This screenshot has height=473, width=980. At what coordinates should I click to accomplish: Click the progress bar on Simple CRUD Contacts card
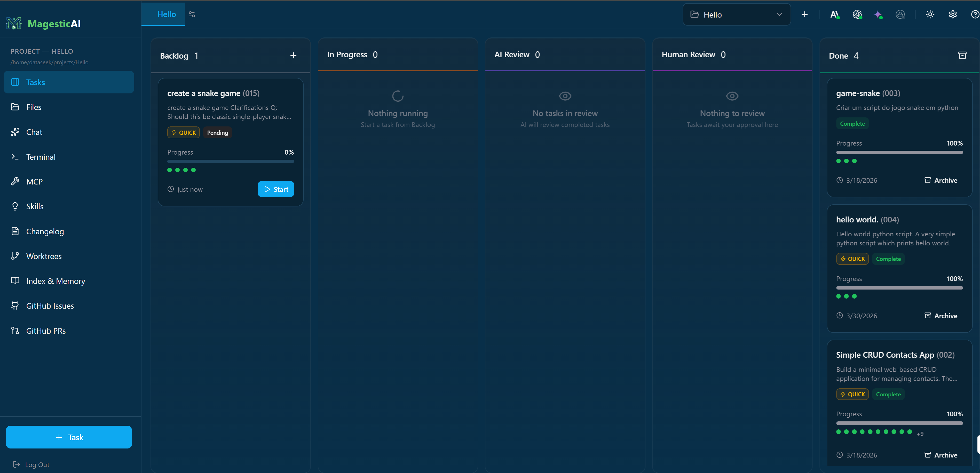899,423
